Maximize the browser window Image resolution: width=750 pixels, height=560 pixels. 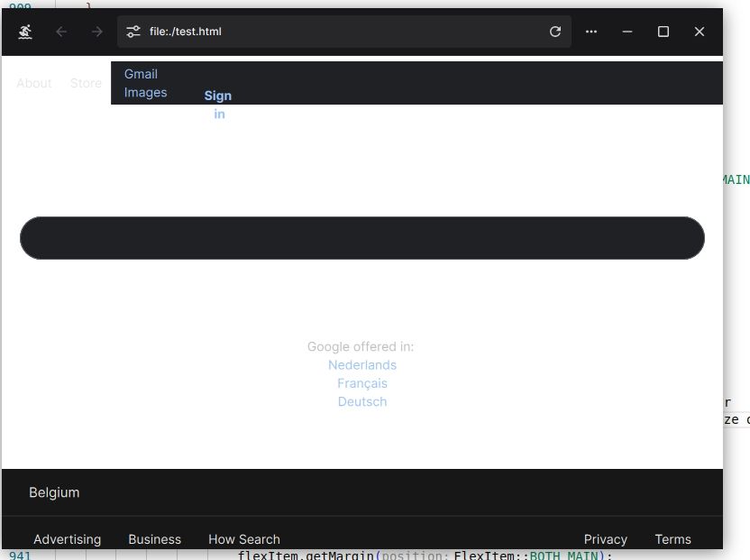coord(663,32)
